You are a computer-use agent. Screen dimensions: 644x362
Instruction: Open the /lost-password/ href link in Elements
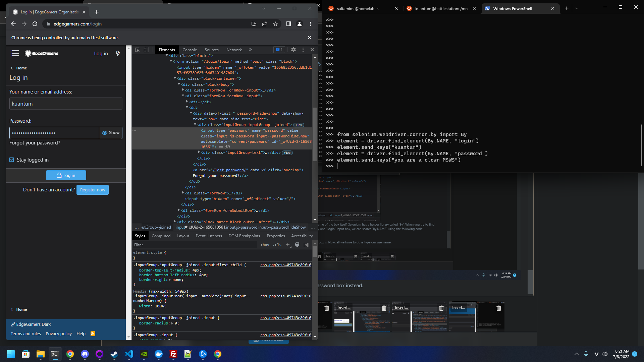[230, 170]
